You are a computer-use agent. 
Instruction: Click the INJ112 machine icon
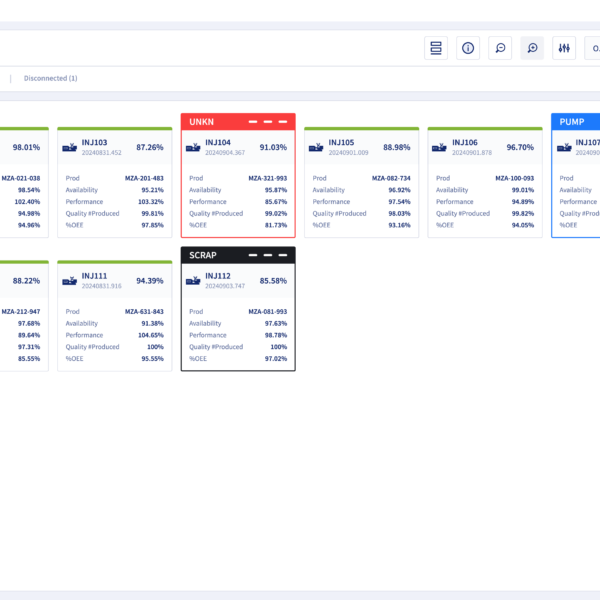pyautogui.click(x=193, y=280)
